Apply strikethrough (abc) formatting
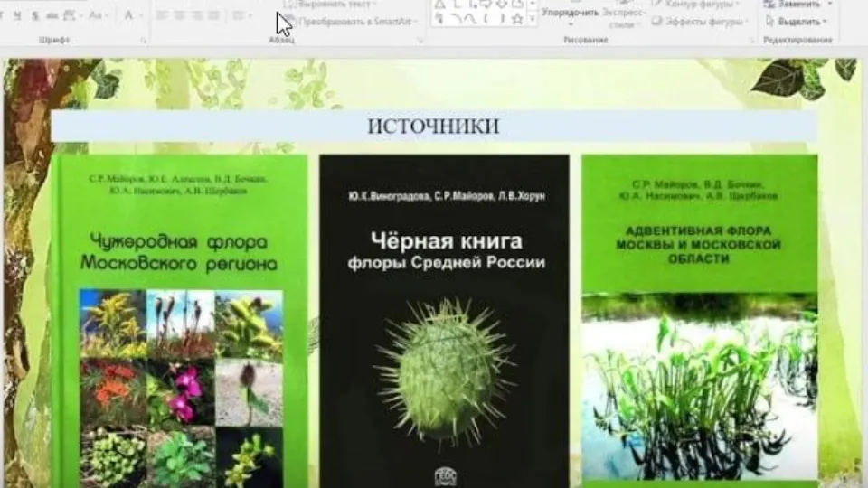 tap(52, 15)
